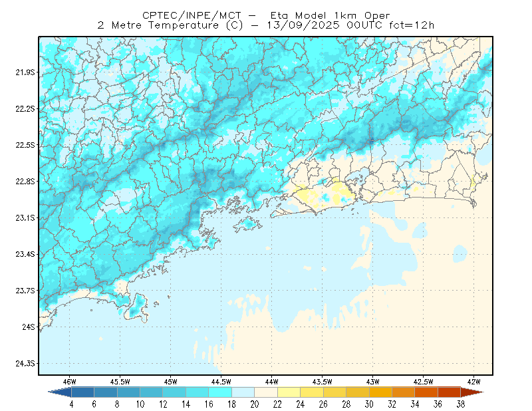
Task: Click the legend swatch between 4 and 6
Action: pos(82,392)
